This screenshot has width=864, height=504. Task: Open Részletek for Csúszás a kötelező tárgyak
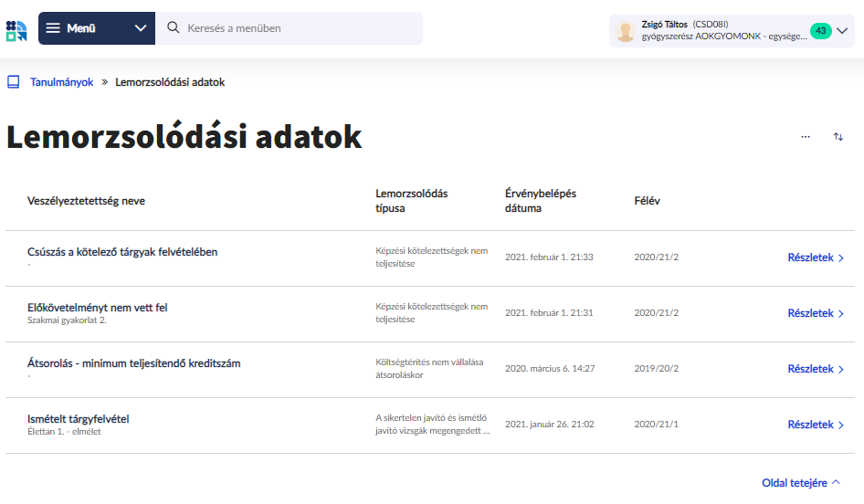pyautogui.click(x=816, y=257)
